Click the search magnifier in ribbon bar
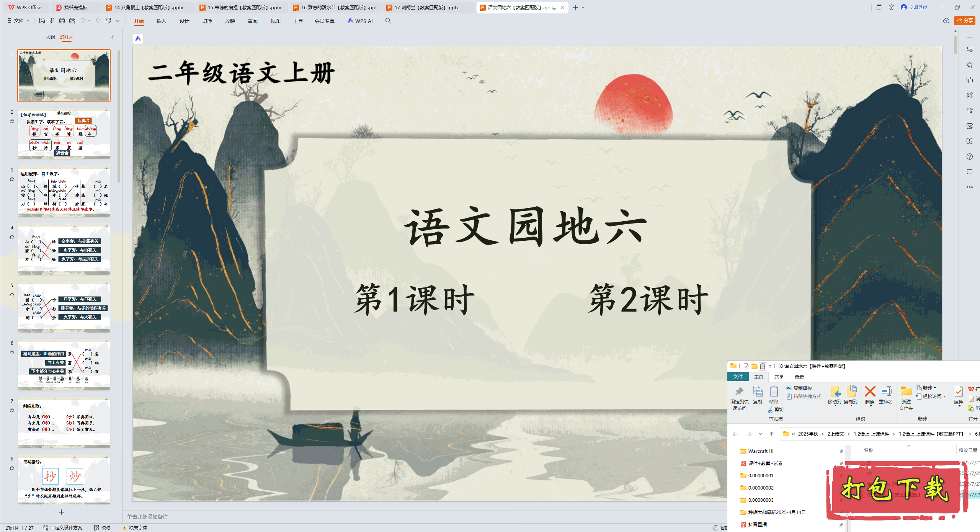 (388, 21)
